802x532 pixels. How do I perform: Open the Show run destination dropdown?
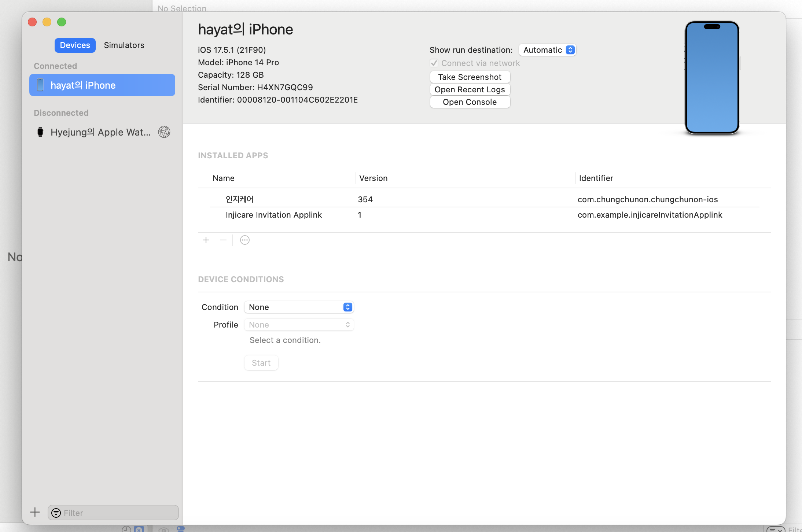click(548, 50)
